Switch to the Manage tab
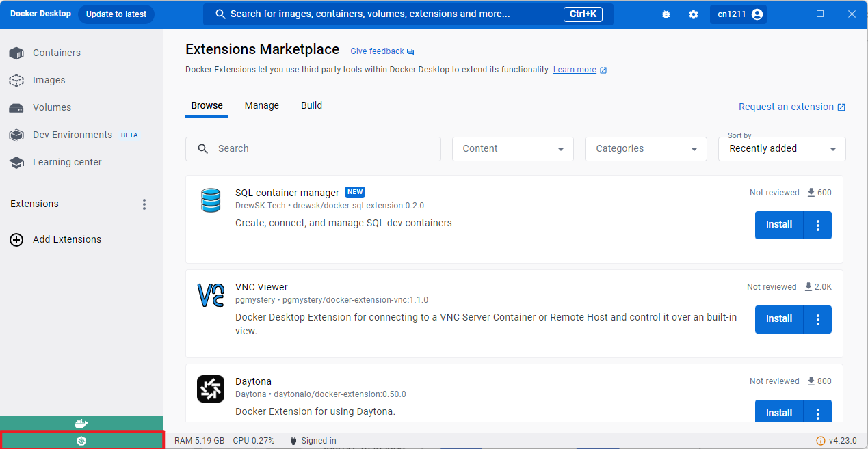868x449 pixels. coord(261,105)
